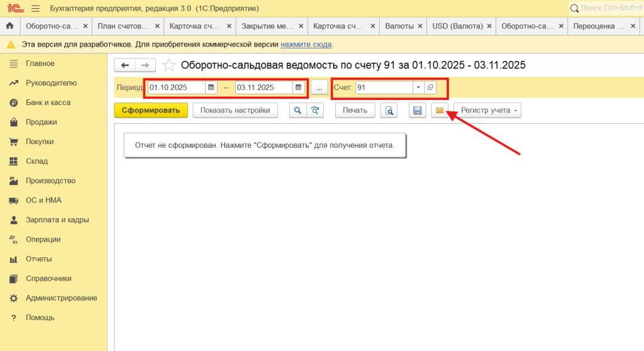644x351 pixels.
Task: Navigate back with the left arrow
Action: tap(125, 65)
